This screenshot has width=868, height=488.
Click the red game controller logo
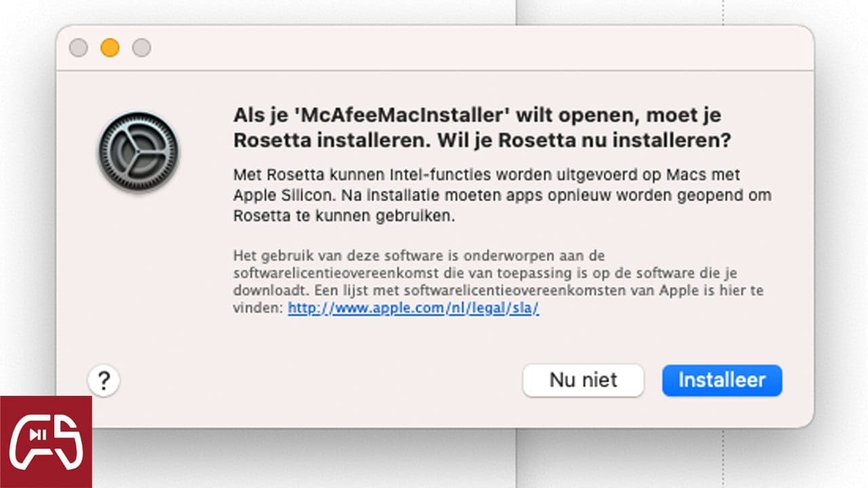click(45, 442)
